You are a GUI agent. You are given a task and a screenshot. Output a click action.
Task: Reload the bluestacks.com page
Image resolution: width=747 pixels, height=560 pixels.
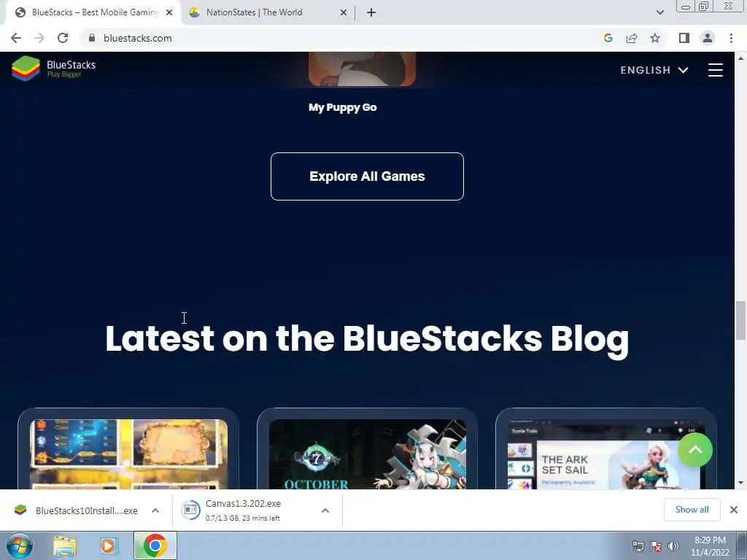click(63, 38)
